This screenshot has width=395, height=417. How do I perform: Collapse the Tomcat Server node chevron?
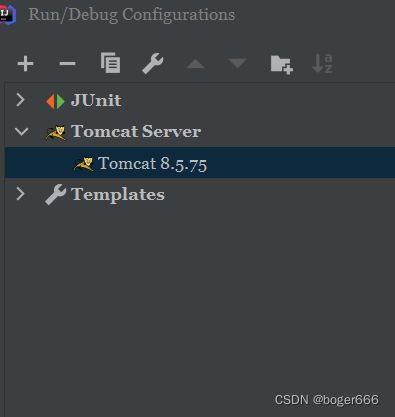[22, 131]
